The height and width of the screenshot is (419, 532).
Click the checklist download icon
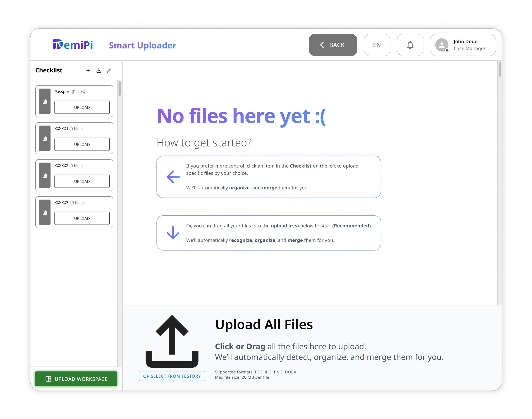[99, 71]
